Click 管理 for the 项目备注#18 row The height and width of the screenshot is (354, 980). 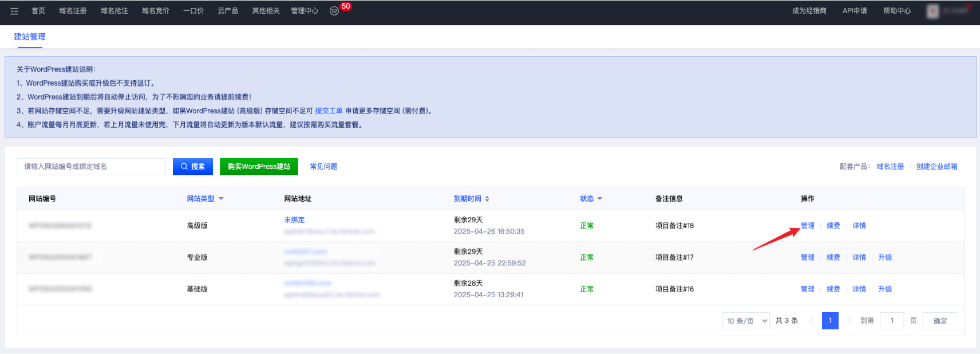(807, 226)
